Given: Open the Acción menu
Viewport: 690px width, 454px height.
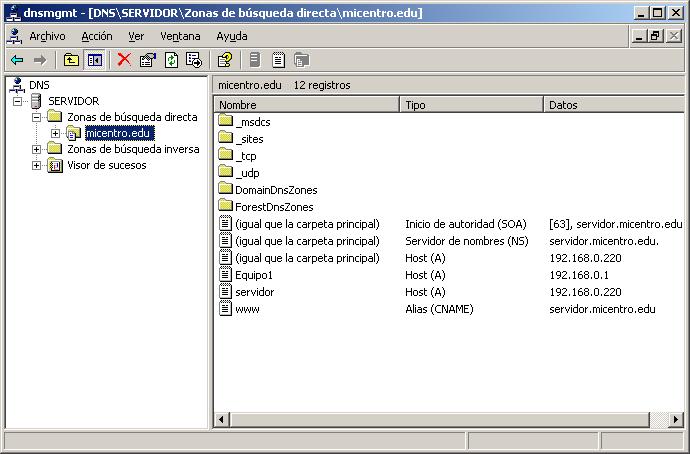Looking at the screenshot, I should 97,37.
